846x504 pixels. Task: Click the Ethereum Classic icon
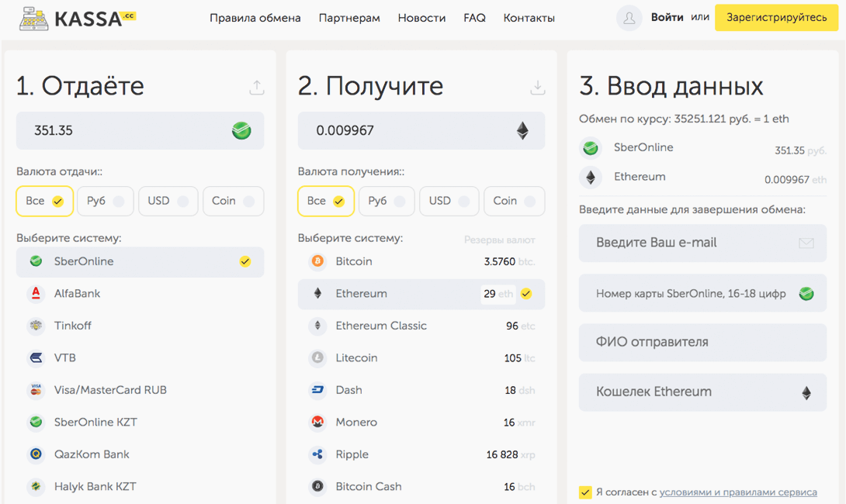(317, 326)
